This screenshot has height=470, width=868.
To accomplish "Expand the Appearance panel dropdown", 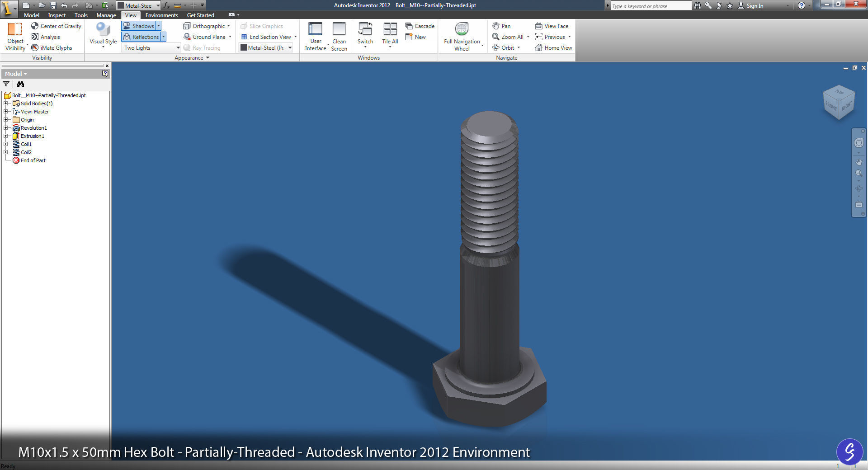I will click(x=192, y=58).
